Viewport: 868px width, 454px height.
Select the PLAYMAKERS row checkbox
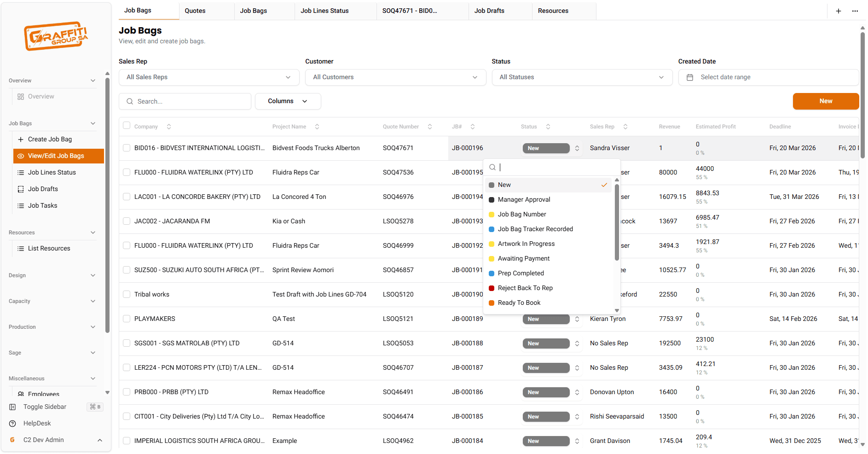pos(127,319)
